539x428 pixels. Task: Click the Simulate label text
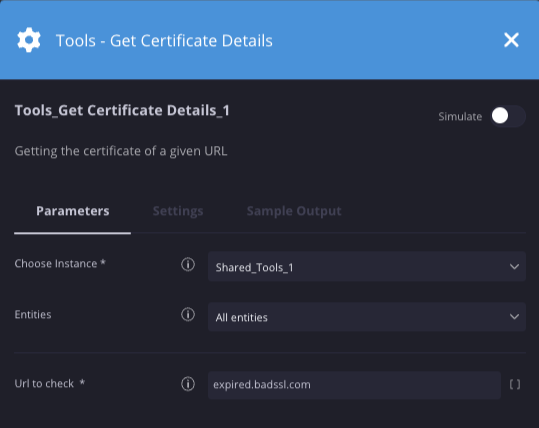(460, 117)
